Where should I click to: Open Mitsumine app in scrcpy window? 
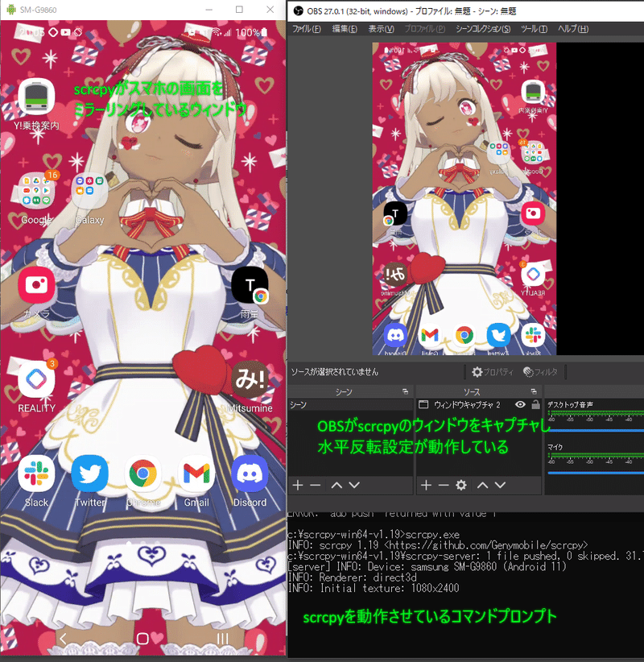[250, 379]
